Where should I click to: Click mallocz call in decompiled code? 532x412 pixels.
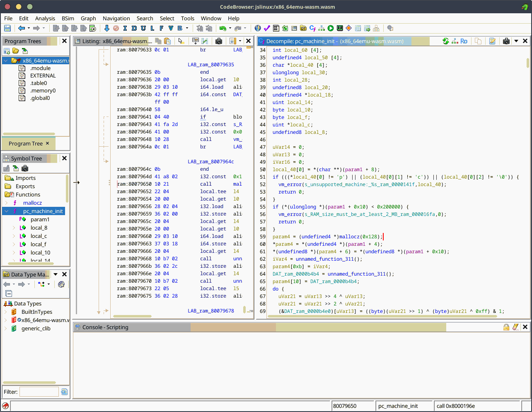[x=350, y=237]
